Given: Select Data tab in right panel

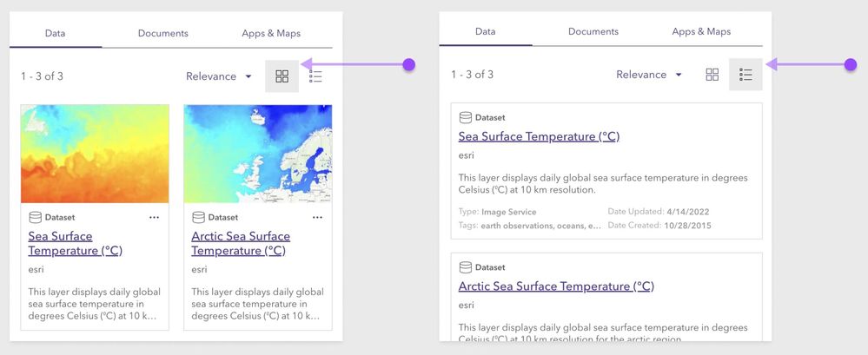Looking at the screenshot, I should pyautogui.click(x=486, y=32).
